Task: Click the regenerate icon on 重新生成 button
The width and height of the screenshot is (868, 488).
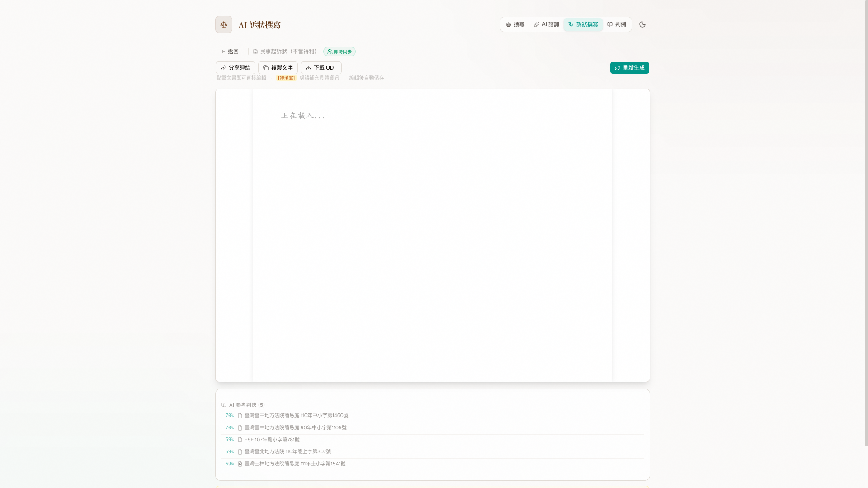Action: [x=618, y=68]
